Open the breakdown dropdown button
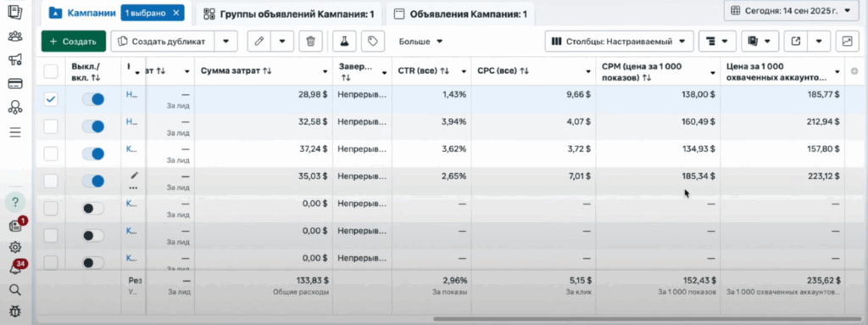Screen dimensions: 868x325 pos(717,41)
